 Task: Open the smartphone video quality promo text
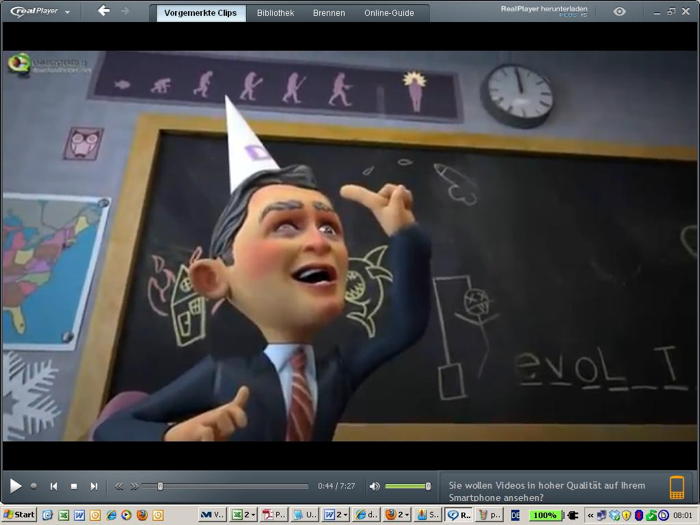click(x=547, y=491)
